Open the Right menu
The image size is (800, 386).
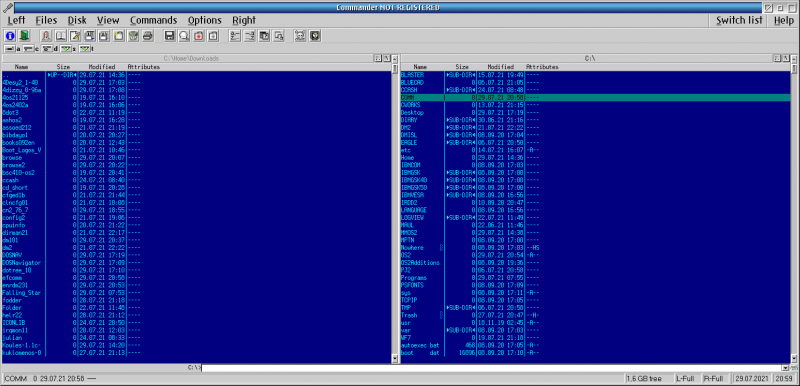[x=244, y=20]
